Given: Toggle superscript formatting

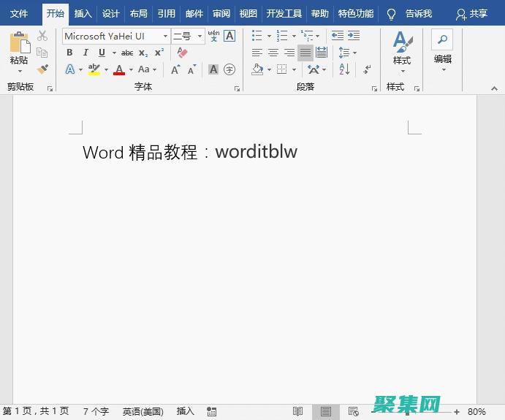Looking at the screenshot, I should point(159,53).
